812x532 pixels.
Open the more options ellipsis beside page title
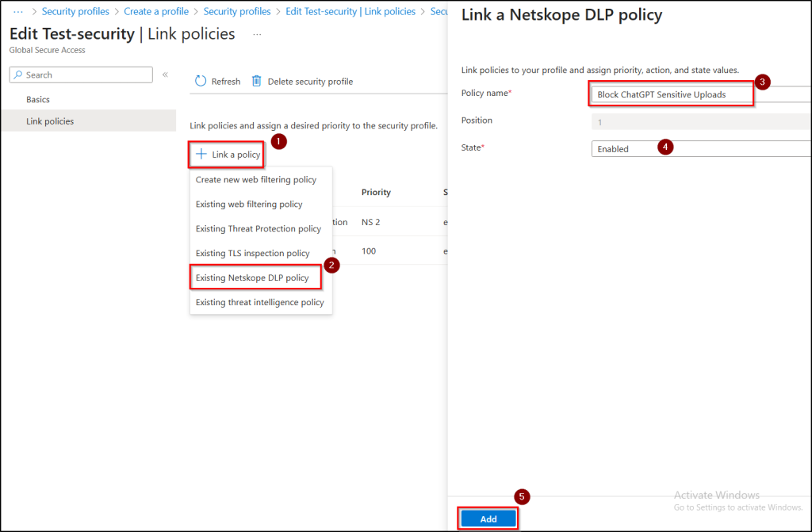click(x=257, y=35)
